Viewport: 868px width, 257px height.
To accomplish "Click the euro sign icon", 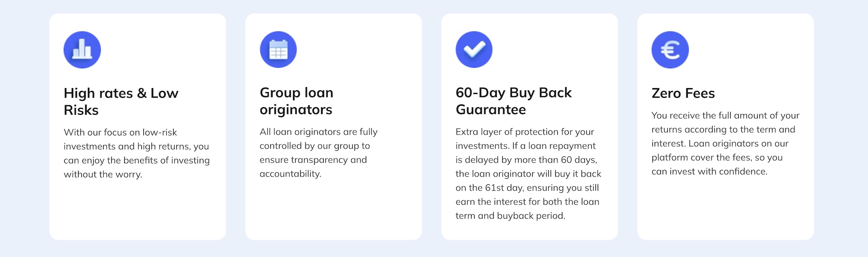I will tap(670, 50).
